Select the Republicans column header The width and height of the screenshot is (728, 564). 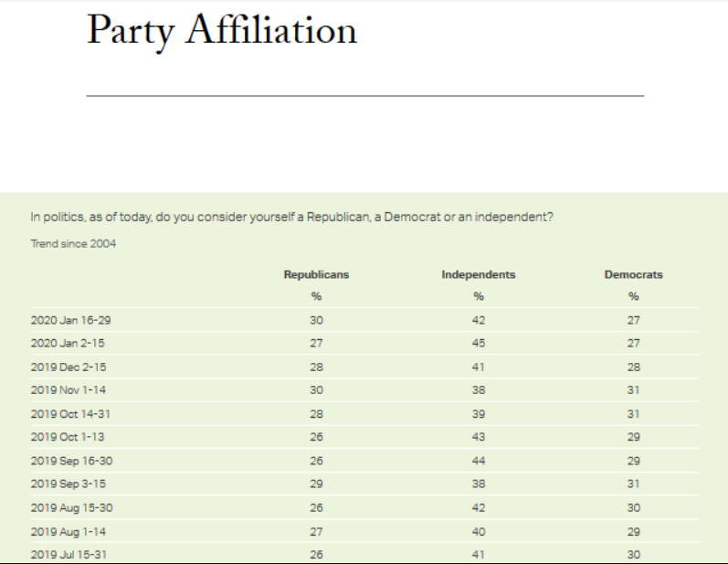(x=316, y=274)
